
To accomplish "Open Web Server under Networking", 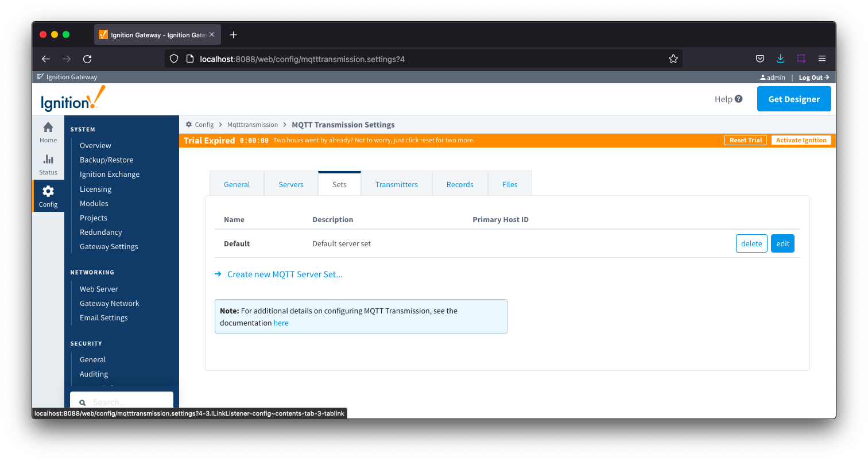I will click(x=99, y=289).
